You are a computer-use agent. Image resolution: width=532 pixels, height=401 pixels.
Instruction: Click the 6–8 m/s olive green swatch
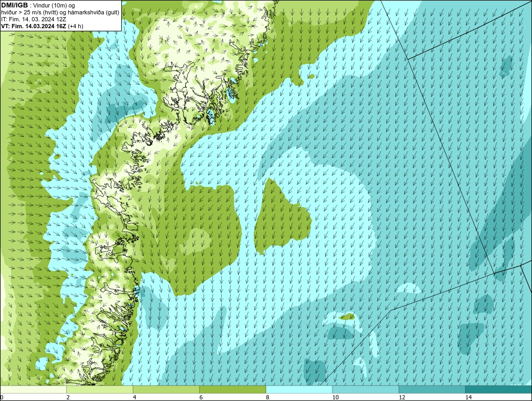click(233, 389)
